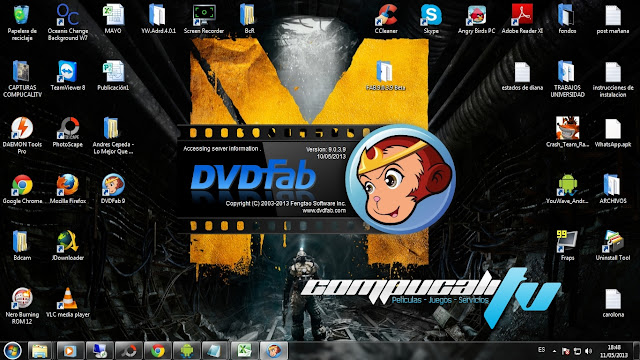Launch TeamViewer 8 shortcut
The image size is (640, 360).
[x=67, y=71]
